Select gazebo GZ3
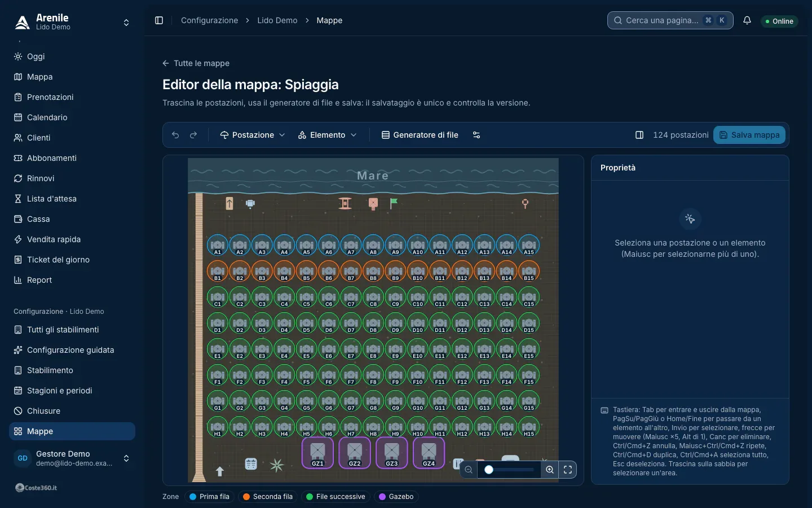This screenshot has height=508, width=812. point(391,453)
